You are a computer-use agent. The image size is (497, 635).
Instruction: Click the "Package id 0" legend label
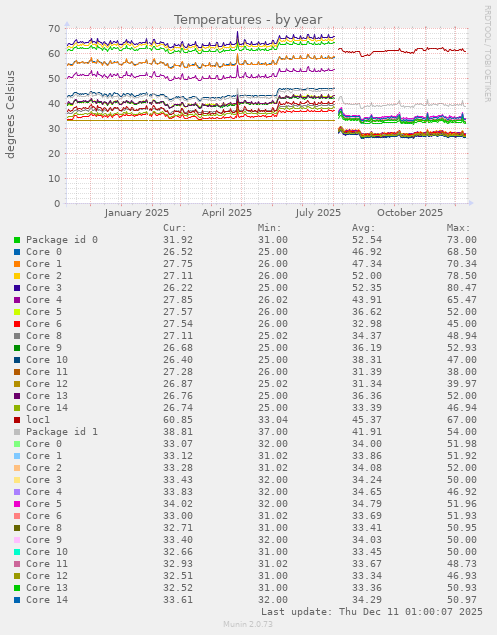coord(62,240)
